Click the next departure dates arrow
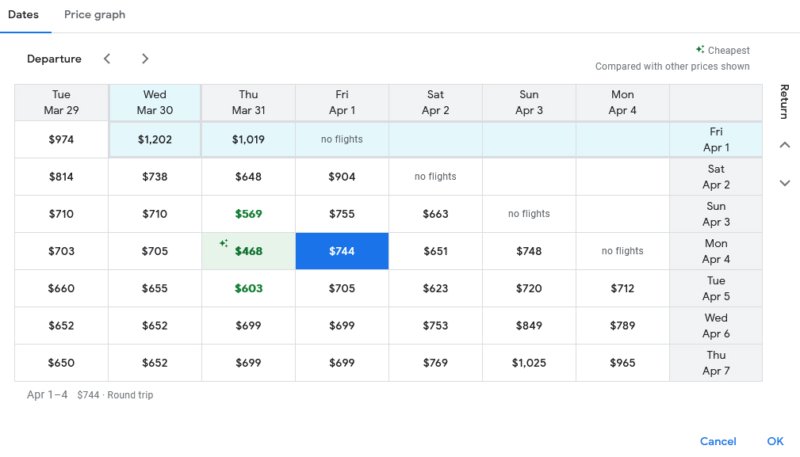 coord(145,59)
